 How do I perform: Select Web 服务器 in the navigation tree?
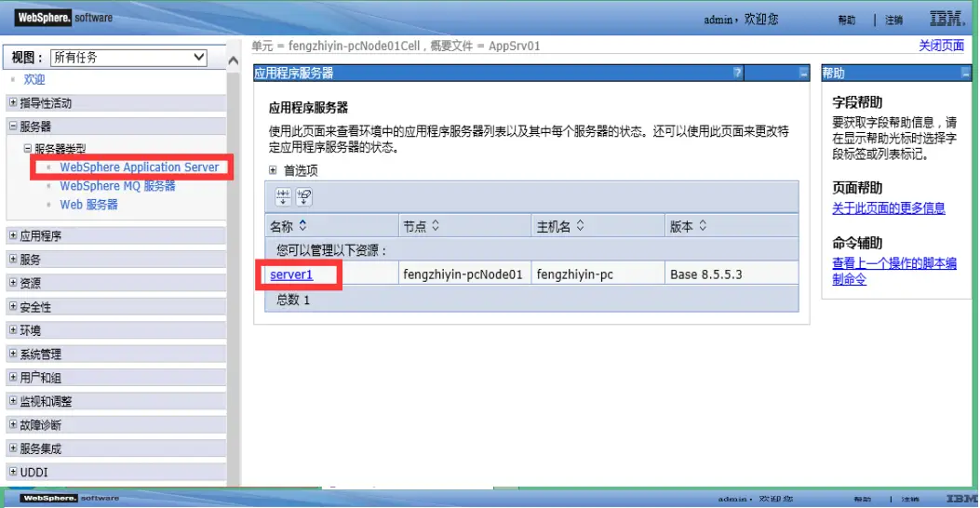click(x=88, y=205)
